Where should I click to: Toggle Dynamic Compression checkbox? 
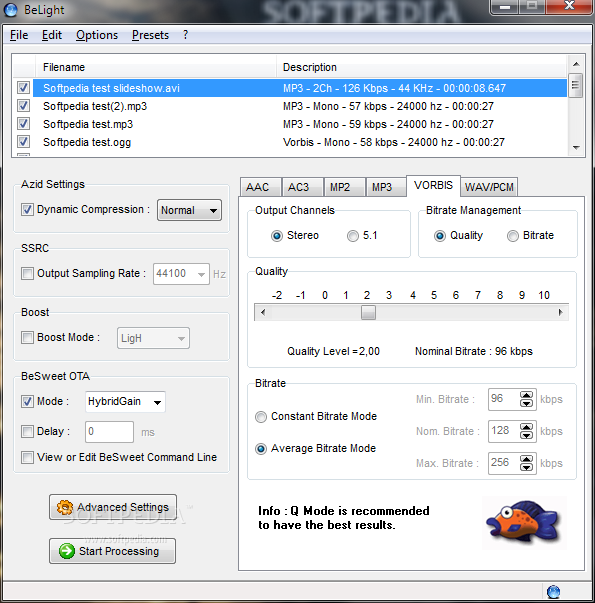[27, 210]
